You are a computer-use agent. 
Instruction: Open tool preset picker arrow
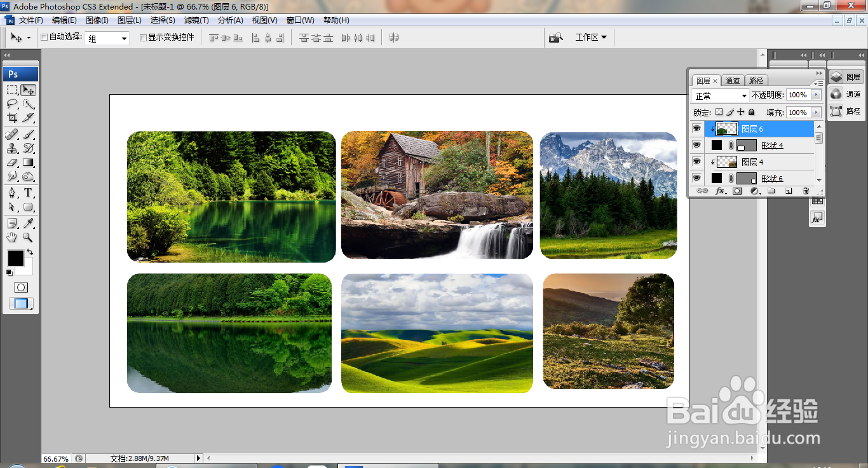click(x=29, y=38)
